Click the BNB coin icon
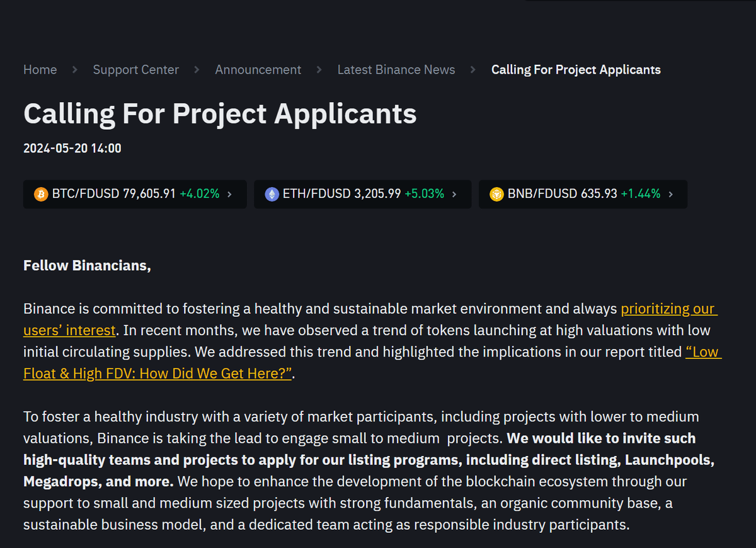The height and width of the screenshot is (548, 756). coord(497,194)
